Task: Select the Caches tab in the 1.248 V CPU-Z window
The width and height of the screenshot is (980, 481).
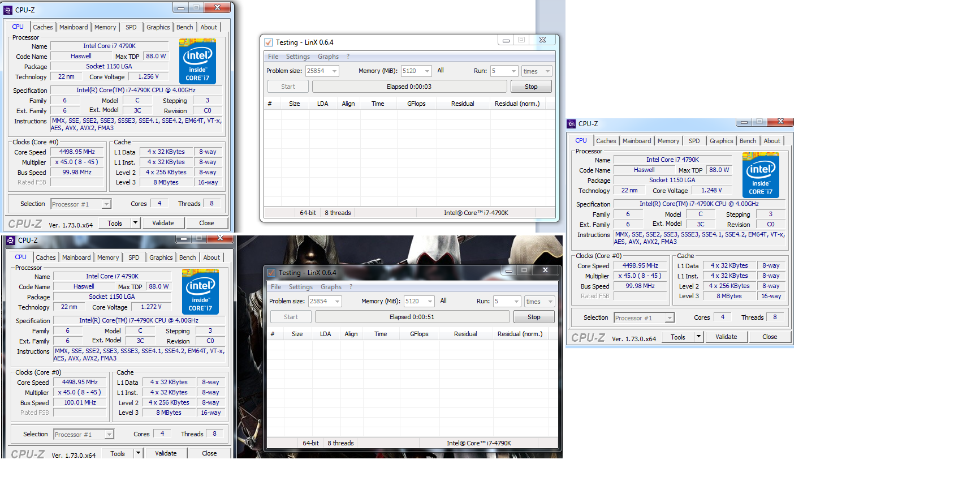Action: (606, 141)
